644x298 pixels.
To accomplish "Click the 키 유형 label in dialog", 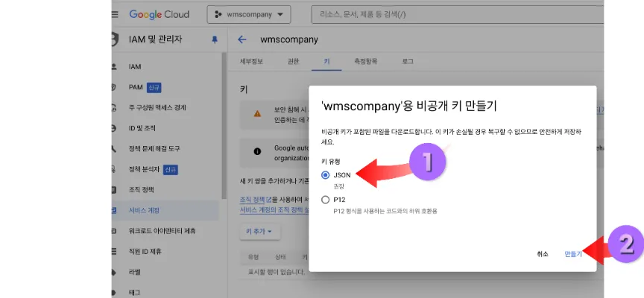I will pos(330,162).
